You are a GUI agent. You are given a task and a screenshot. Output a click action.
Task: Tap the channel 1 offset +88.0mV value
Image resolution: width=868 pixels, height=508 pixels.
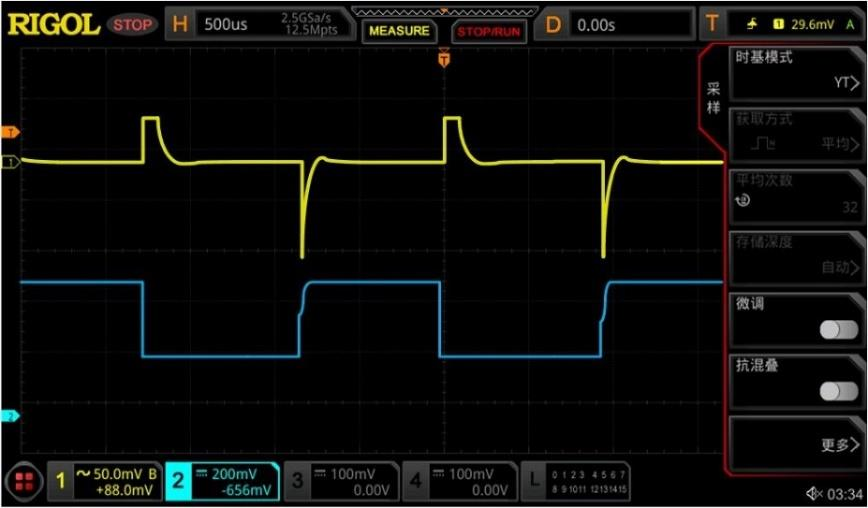[126, 490]
